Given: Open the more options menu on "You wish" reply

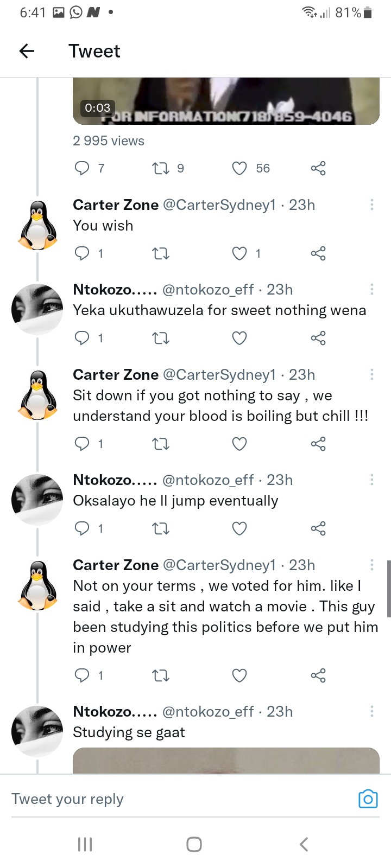Looking at the screenshot, I should pyautogui.click(x=371, y=205).
